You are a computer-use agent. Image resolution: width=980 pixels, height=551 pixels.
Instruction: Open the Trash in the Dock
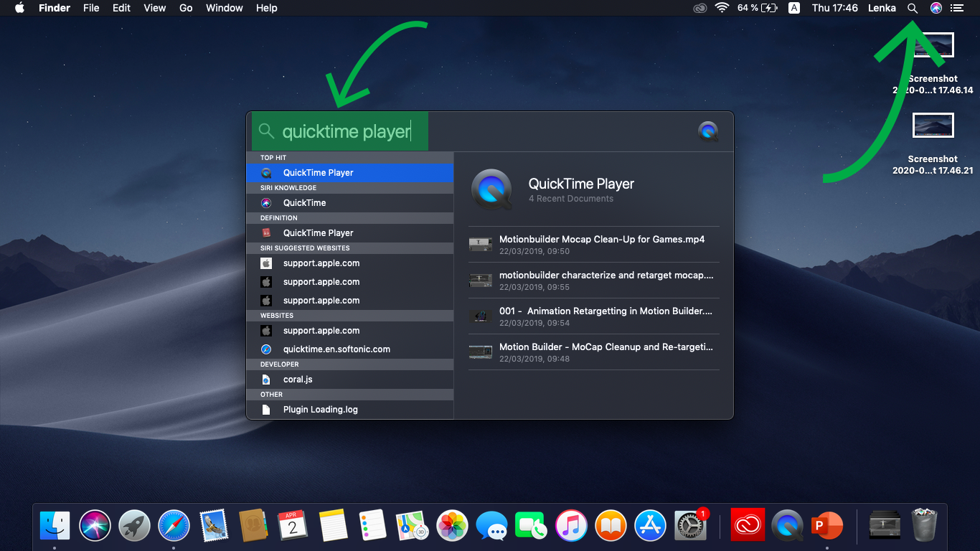(924, 526)
